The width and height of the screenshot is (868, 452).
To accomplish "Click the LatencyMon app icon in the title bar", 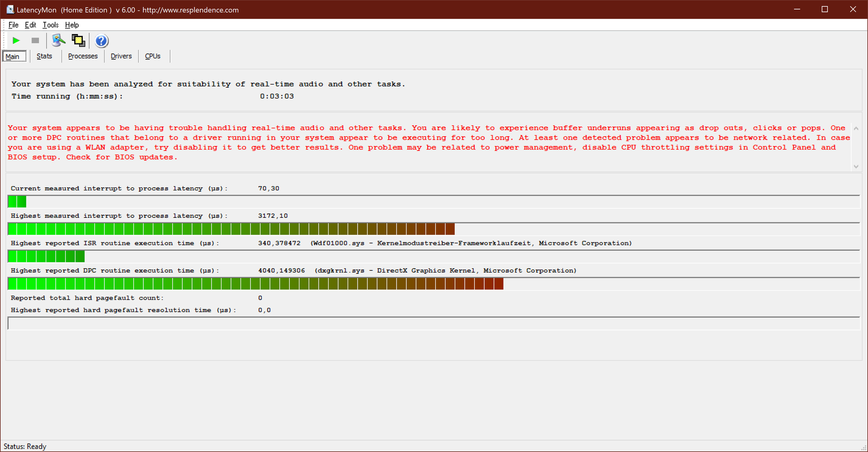I will pos(10,9).
